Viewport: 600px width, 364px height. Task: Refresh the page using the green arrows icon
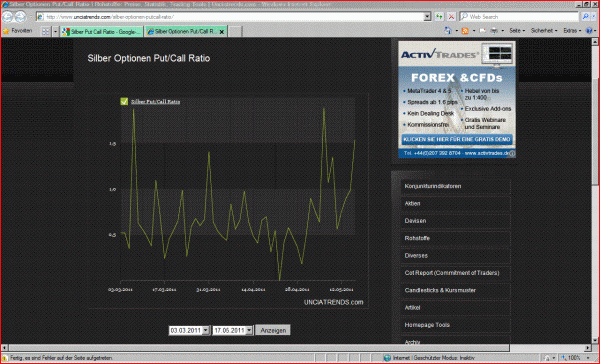pyautogui.click(x=439, y=16)
